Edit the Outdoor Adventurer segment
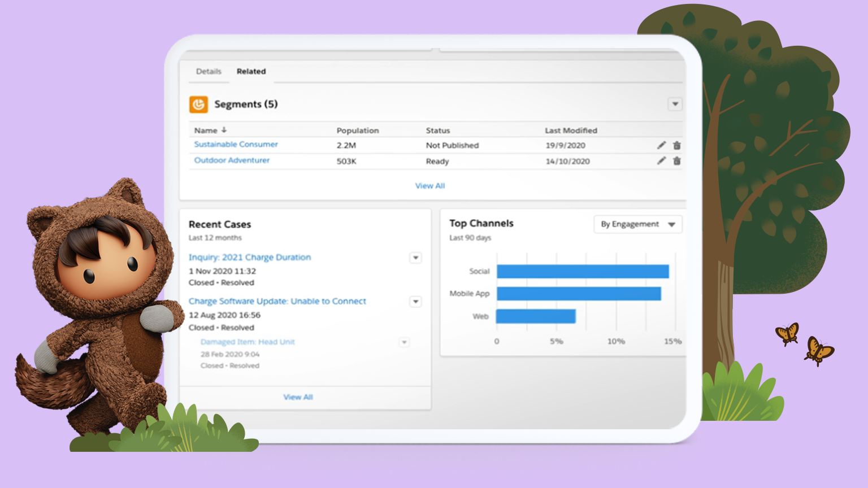The width and height of the screenshot is (868, 488). pyautogui.click(x=661, y=161)
